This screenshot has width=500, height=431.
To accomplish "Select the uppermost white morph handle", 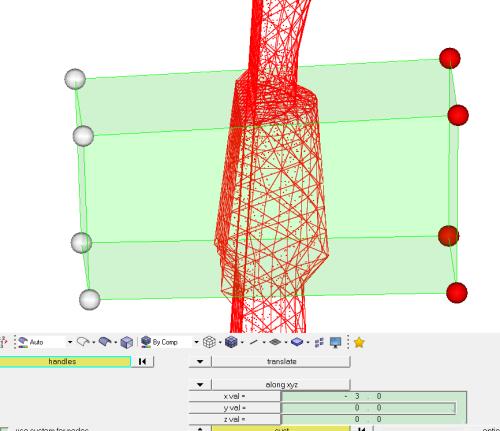I will pyautogui.click(x=75, y=79).
